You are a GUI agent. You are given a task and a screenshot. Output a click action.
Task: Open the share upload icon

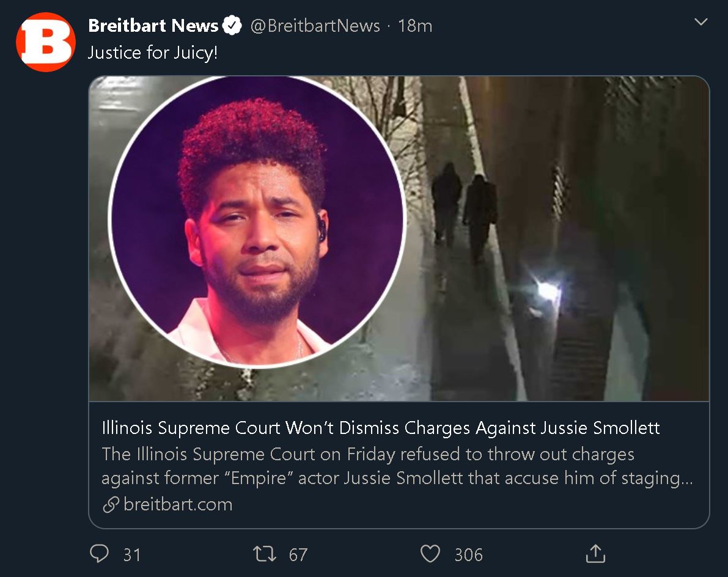click(596, 553)
